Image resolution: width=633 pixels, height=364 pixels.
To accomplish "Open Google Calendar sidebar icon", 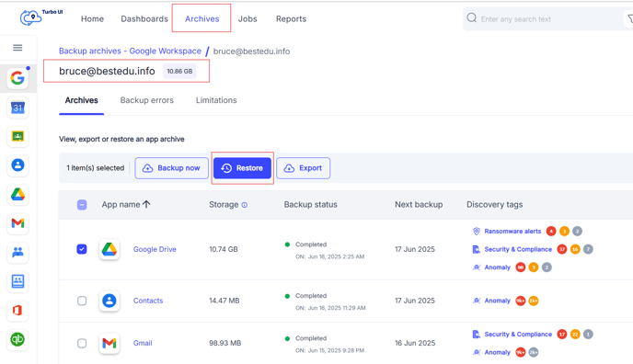I will [x=17, y=108].
